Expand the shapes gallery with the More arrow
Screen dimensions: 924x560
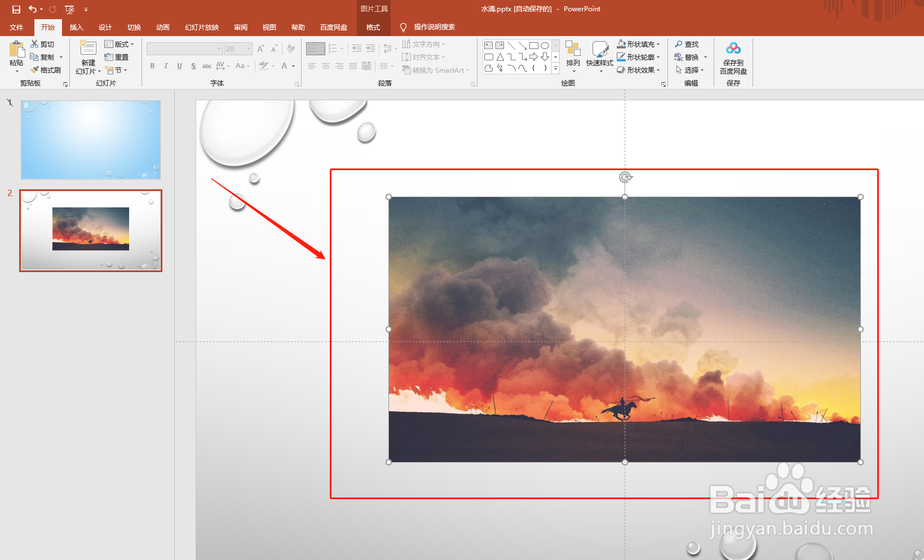555,68
